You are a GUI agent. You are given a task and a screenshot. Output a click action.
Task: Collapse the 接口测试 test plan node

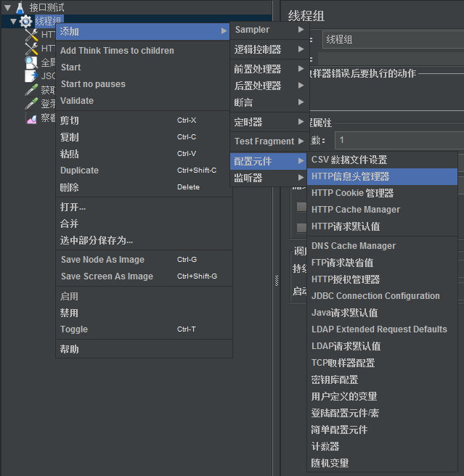point(7,8)
